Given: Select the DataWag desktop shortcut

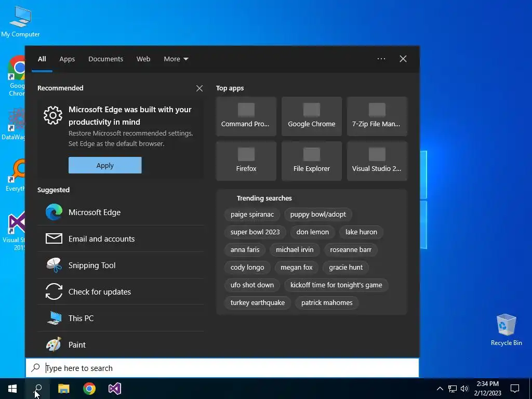Looking at the screenshot, I should coord(14,124).
